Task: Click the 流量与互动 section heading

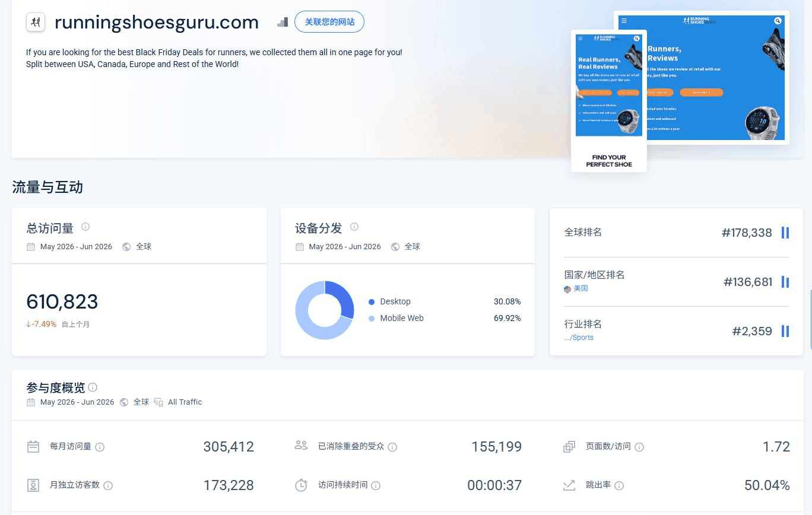Action: [x=47, y=187]
